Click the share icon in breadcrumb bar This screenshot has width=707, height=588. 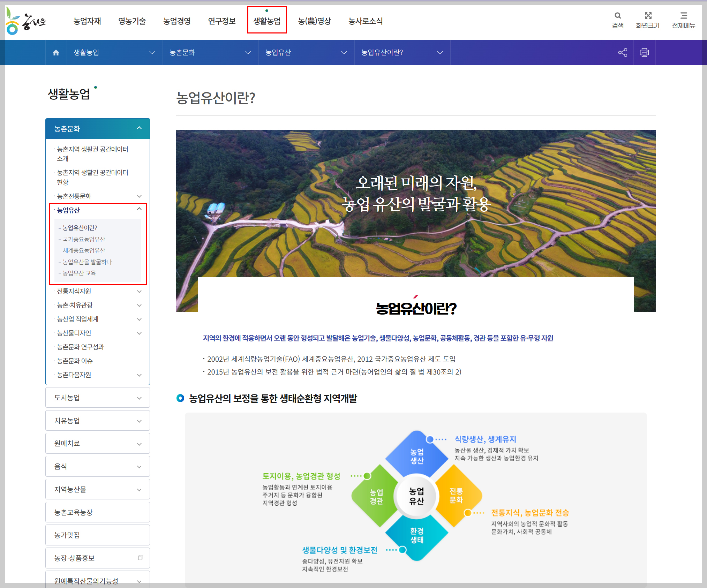coord(623,53)
